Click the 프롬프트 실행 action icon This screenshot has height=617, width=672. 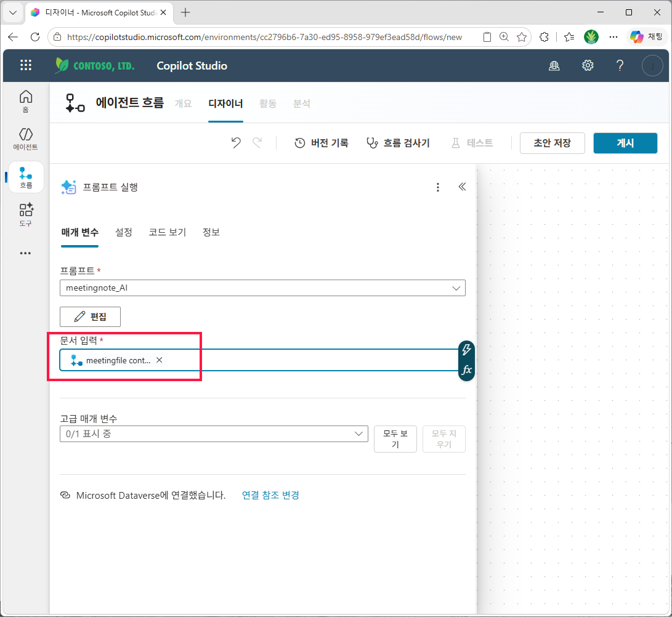point(68,187)
